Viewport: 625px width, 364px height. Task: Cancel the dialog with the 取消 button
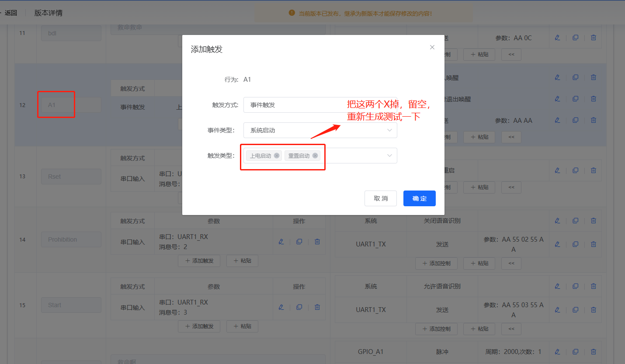coord(380,198)
